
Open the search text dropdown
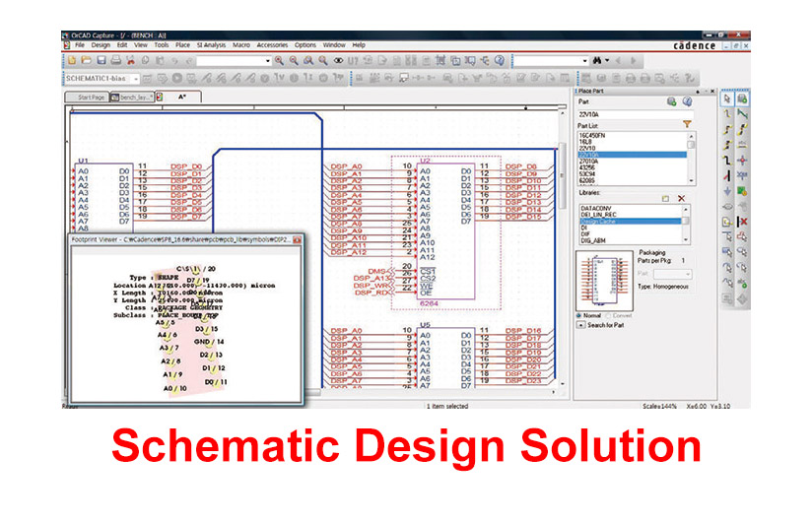pos(585,61)
